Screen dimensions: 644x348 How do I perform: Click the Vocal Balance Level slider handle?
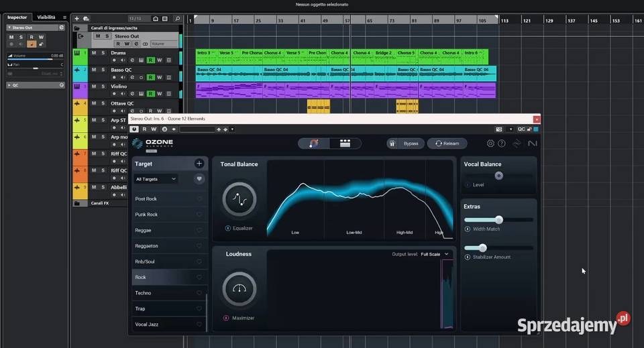coord(498,176)
